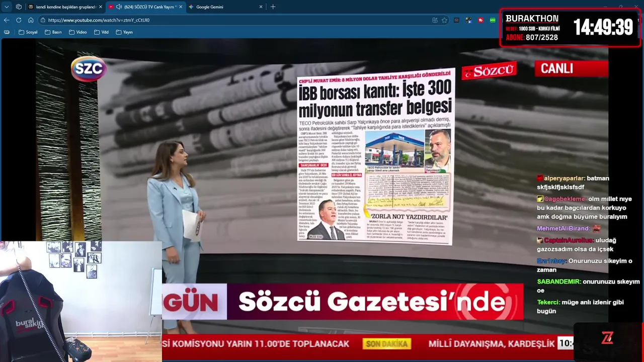644x362 pixels.
Task: Click chat username CaptainAurelius
Action: tap(569, 240)
